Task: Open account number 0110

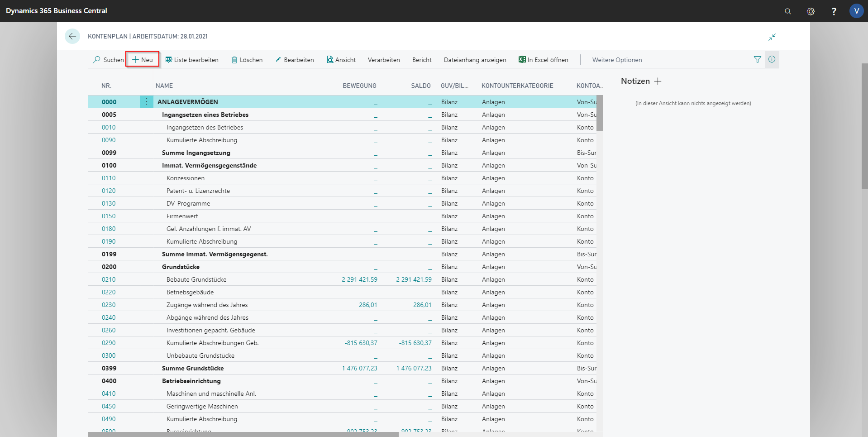Action: coord(109,178)
